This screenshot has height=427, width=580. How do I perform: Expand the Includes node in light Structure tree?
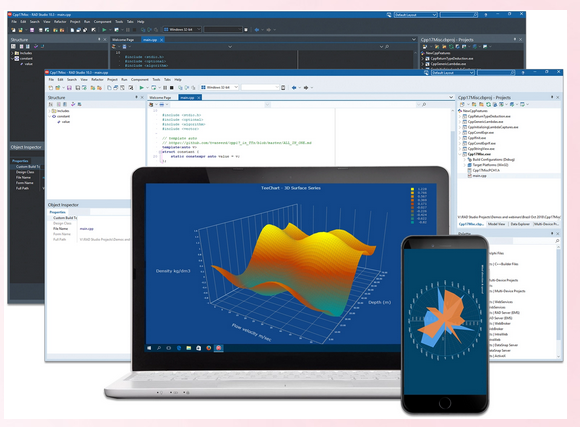coord(50,111)
